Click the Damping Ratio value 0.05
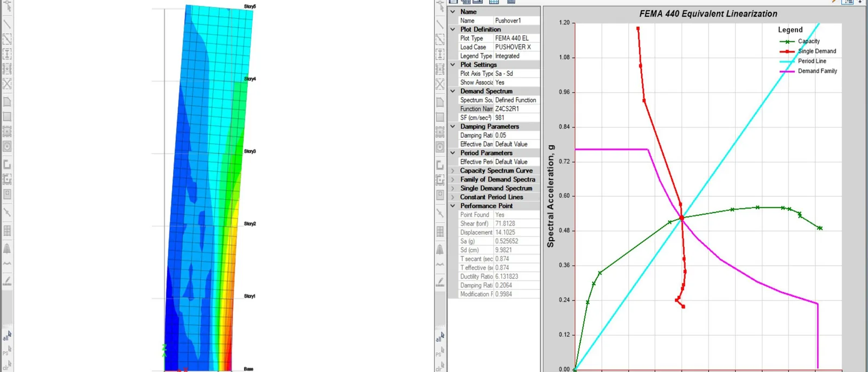This screenshot has width=868, height=372. coord(516,136)
